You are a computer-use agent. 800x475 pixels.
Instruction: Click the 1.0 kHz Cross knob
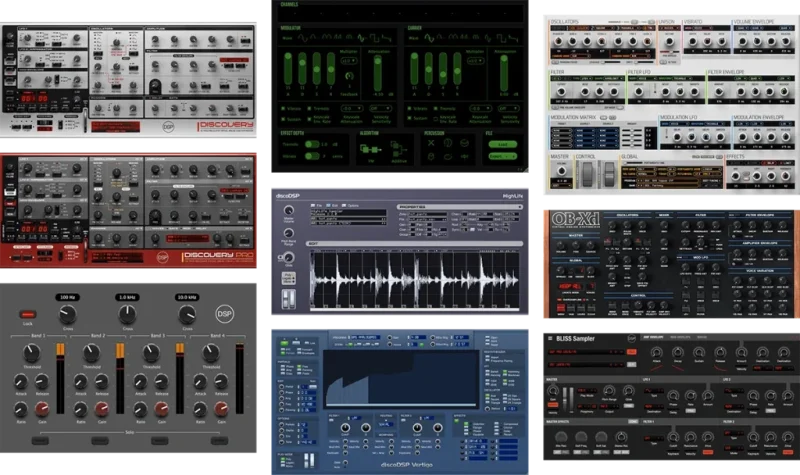(x=127, y=315)
